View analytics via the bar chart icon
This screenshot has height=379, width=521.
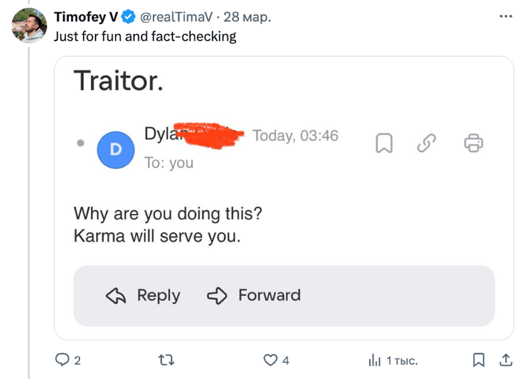[374, 360]
